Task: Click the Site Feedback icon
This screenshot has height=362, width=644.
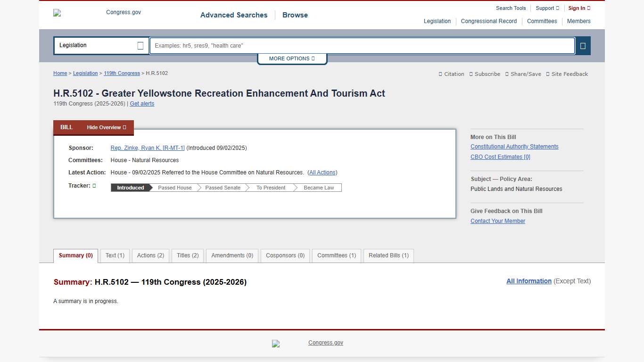Action: (547, 74)
